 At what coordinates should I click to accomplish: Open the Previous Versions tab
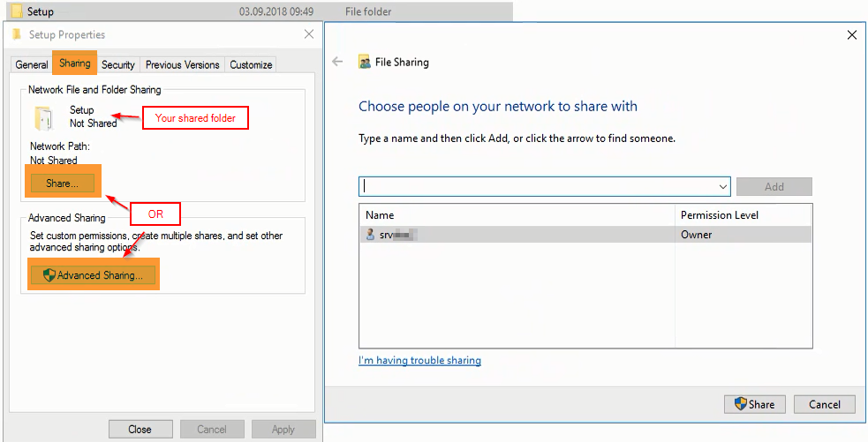(183, 64)
